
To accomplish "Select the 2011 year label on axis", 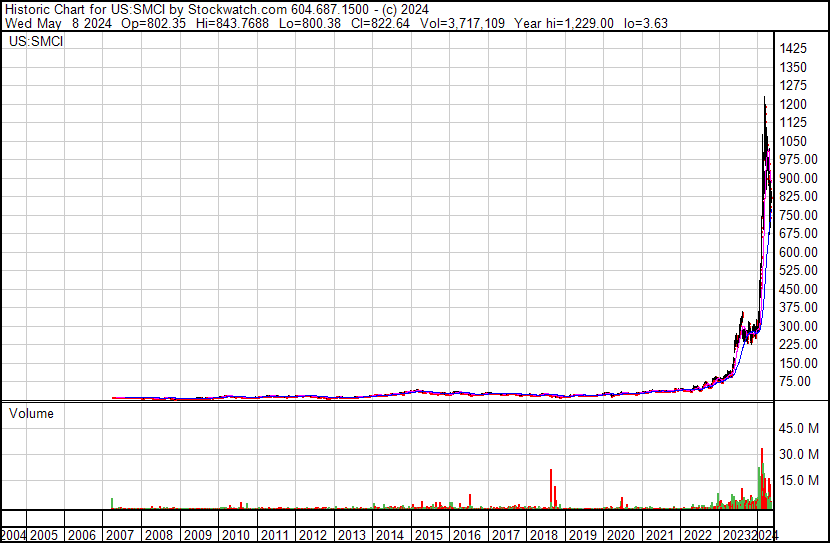I will pyautogui.click(x=274, y=535).
